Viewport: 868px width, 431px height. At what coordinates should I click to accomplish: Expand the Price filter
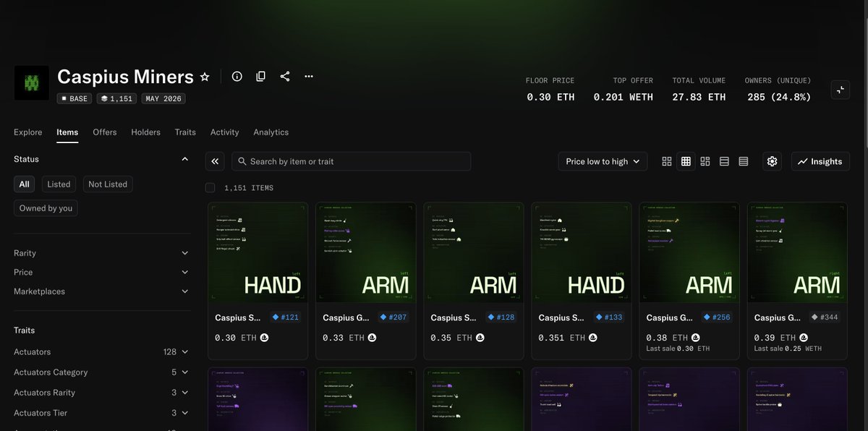102,272
